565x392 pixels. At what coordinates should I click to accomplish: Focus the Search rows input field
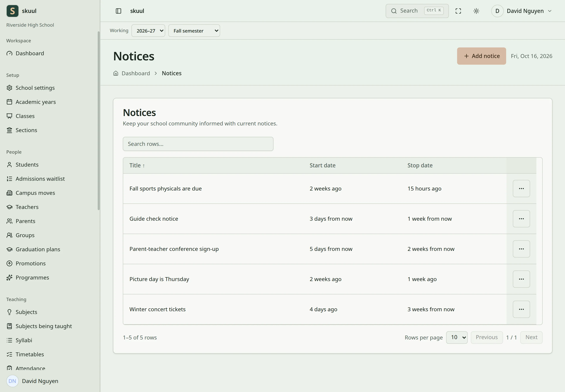pos(198,144)
